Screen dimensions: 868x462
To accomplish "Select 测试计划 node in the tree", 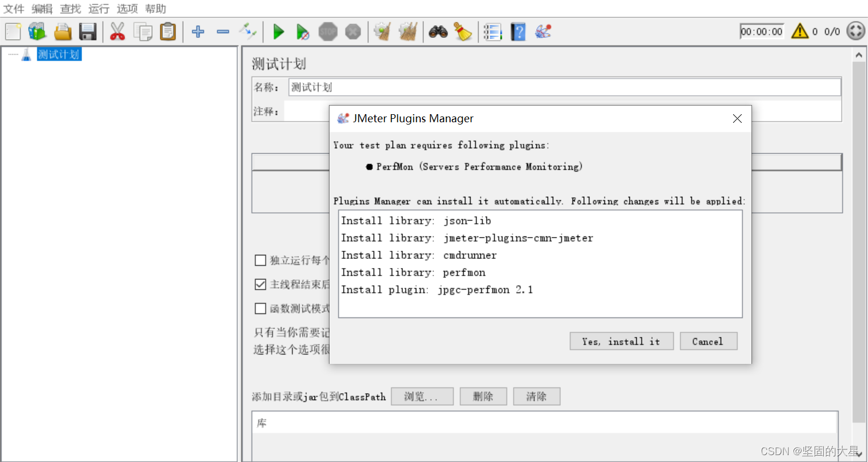I will tap(59, 55).
